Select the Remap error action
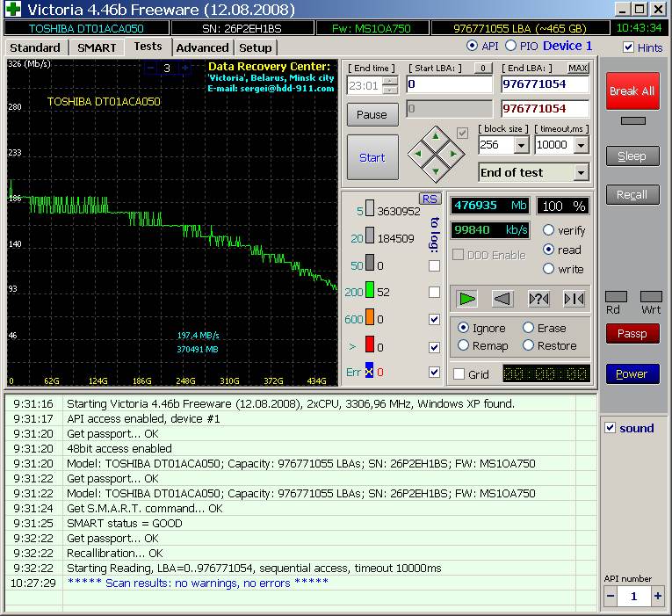 (463, 345)
